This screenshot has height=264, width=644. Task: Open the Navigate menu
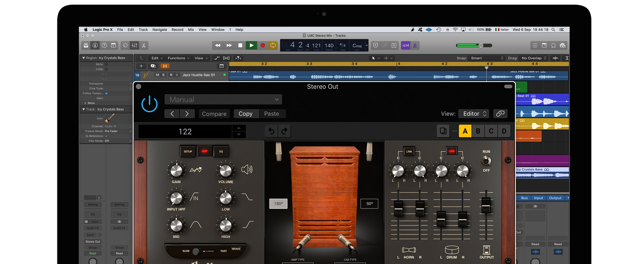(x=160, y=30)
